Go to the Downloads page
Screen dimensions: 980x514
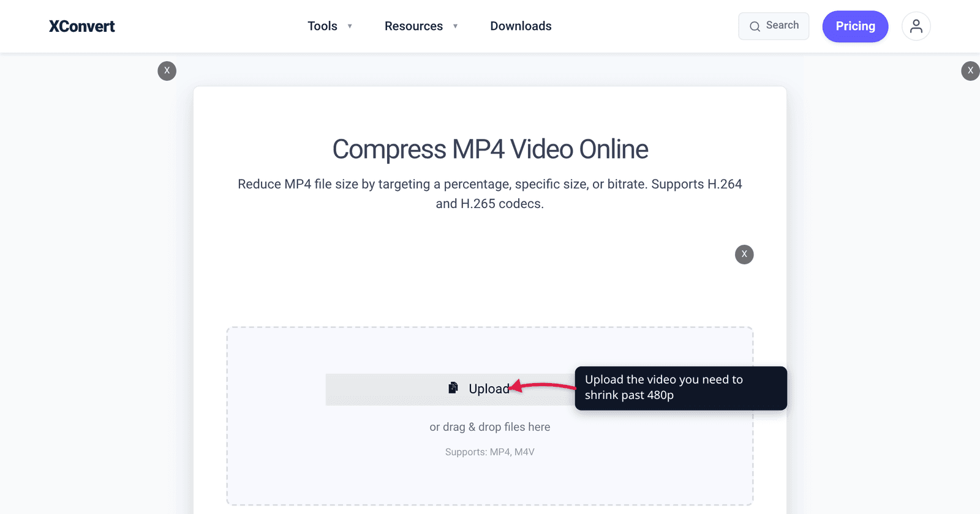pos(521,26)
